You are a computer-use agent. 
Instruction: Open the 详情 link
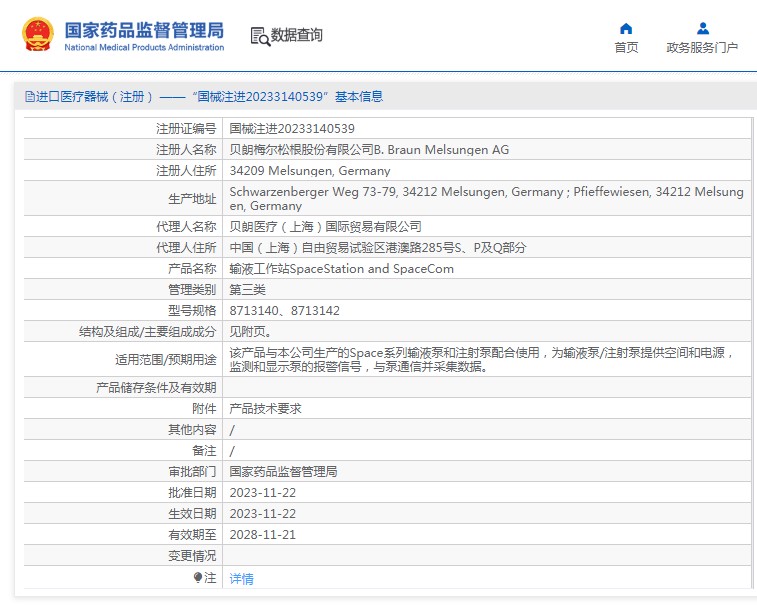tap(241, 578)
